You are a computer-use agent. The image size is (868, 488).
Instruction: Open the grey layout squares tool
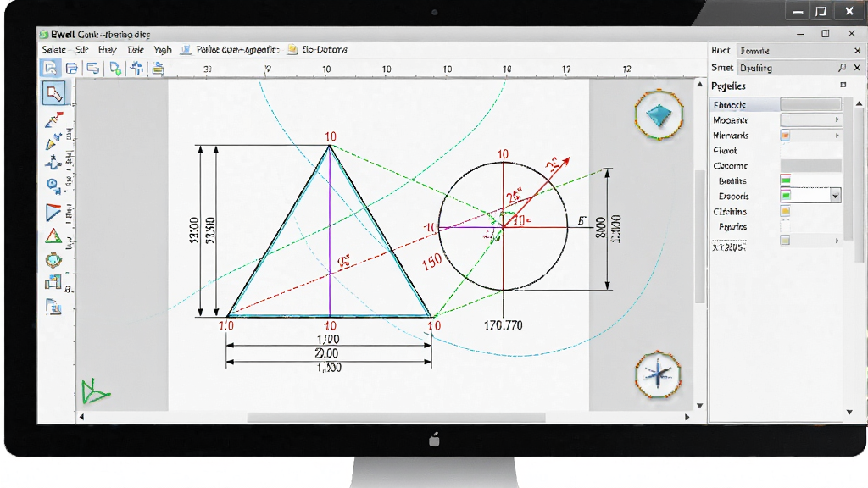click(x=53, y=282)
